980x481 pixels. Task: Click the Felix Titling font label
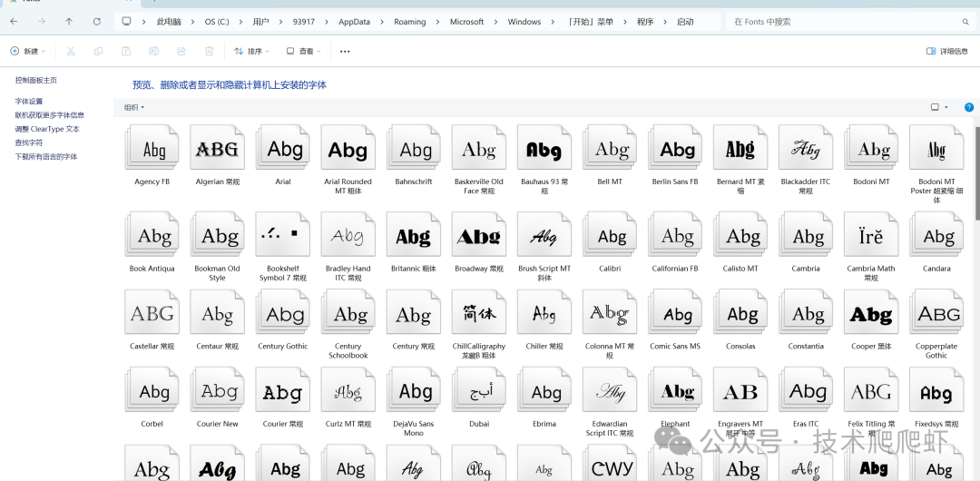(871, 428)
